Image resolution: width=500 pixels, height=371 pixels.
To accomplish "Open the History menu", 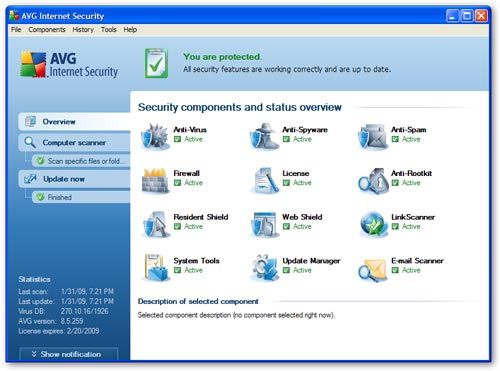I will [x=83, y=30].
